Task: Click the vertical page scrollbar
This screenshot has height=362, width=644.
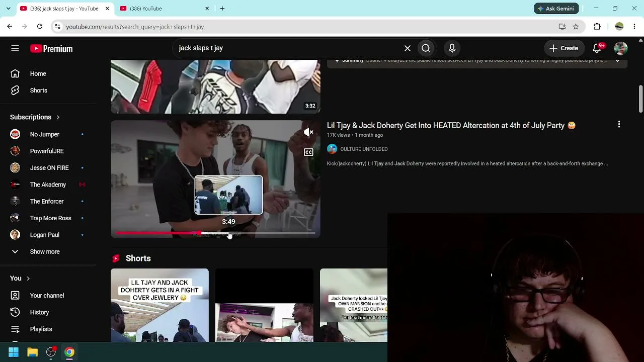Action: (640, 99)
